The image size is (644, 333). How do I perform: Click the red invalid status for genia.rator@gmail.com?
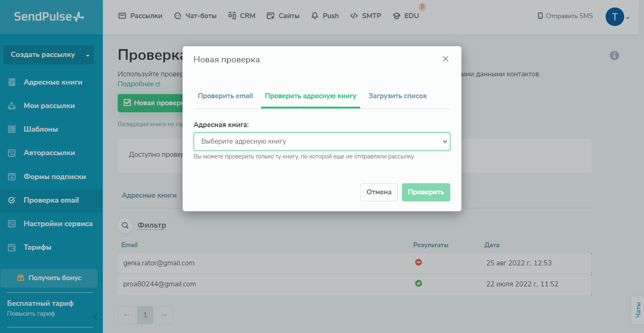click(x=418, y=262)
